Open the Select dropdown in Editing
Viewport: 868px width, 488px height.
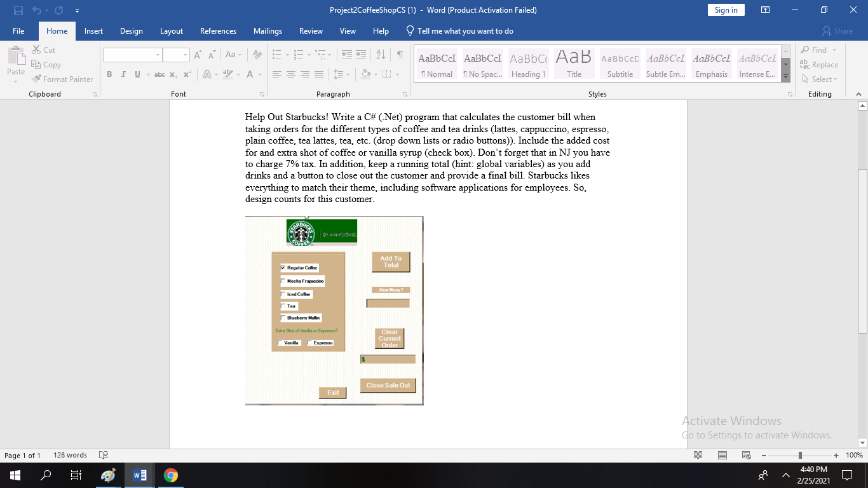click(820, 79)
